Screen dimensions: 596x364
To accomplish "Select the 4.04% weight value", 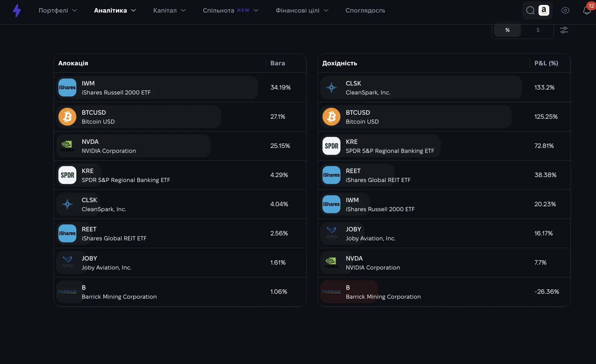I will (279, 204).
